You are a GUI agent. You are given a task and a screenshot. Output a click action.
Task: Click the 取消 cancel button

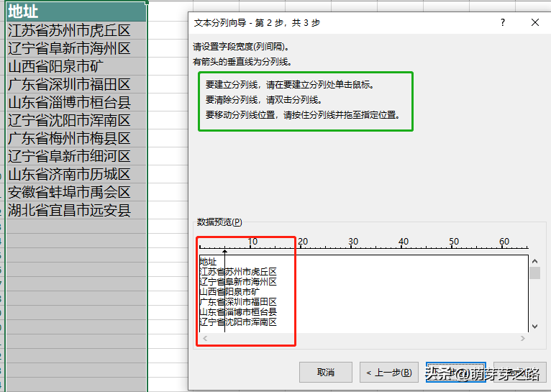326,372
